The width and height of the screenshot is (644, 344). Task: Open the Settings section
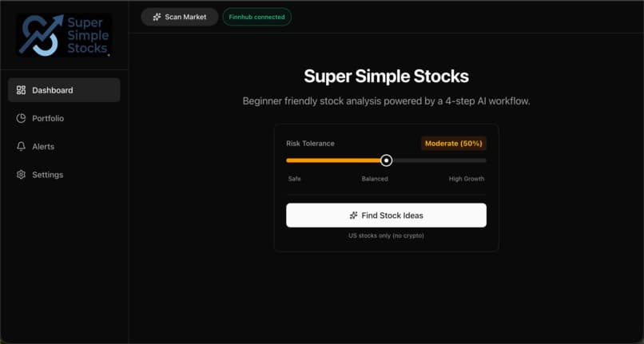tap(64, 175)
